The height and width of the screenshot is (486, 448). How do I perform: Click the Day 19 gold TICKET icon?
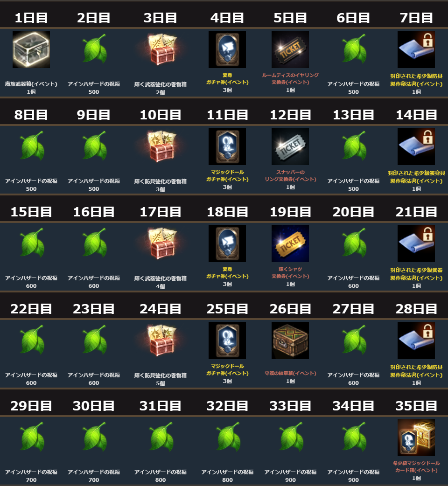(x=290, y=243)
